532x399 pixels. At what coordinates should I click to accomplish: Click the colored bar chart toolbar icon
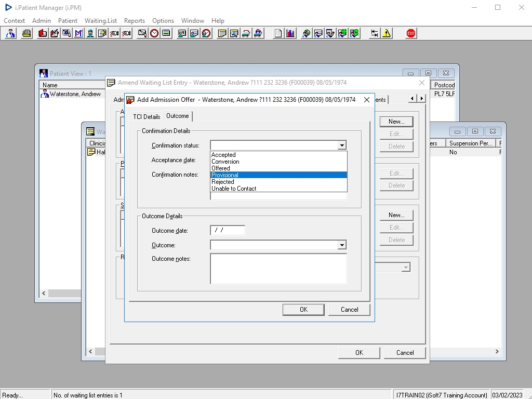pos(290,33)
